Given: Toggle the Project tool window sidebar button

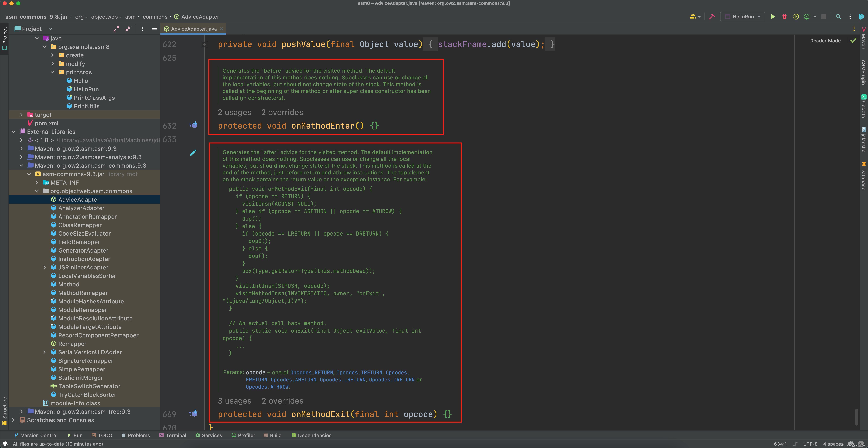Looking at the screenshot, I should 4,38.
